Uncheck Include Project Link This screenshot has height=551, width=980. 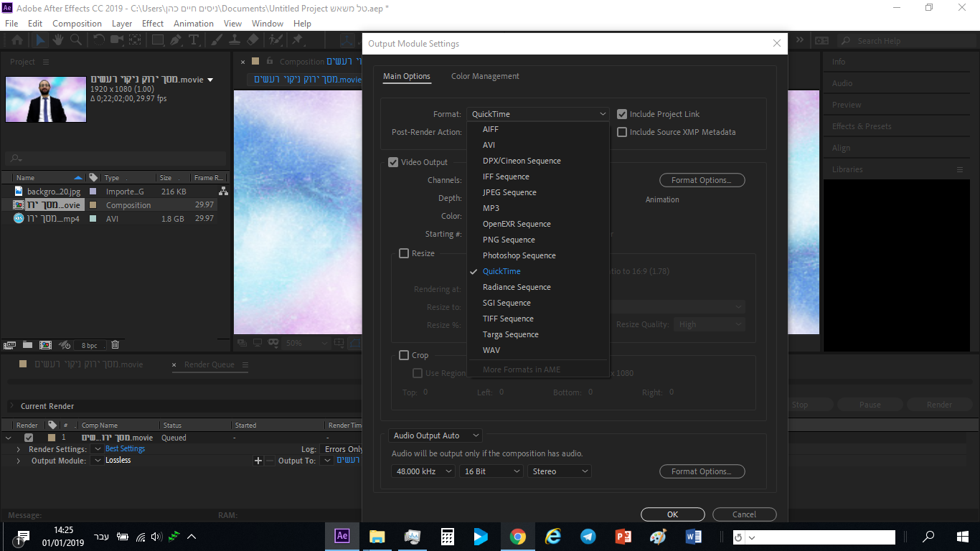click(x=622, y=113)
